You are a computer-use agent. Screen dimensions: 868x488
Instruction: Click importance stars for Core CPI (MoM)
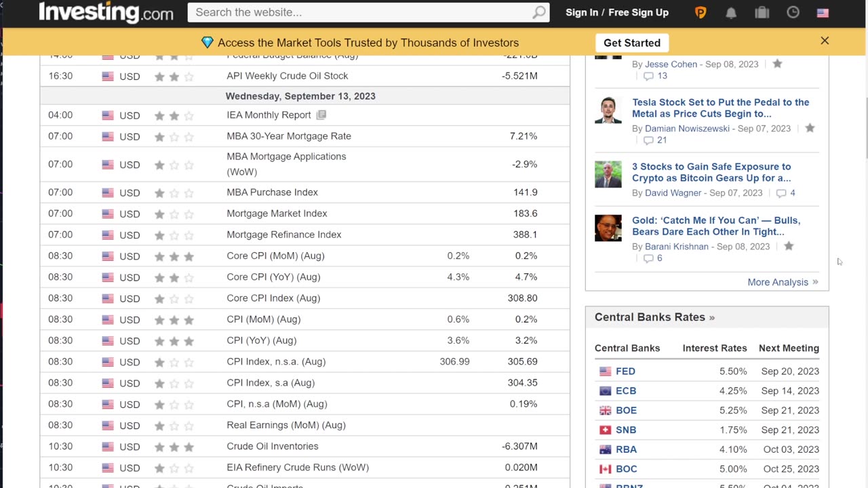click(174, 256)
